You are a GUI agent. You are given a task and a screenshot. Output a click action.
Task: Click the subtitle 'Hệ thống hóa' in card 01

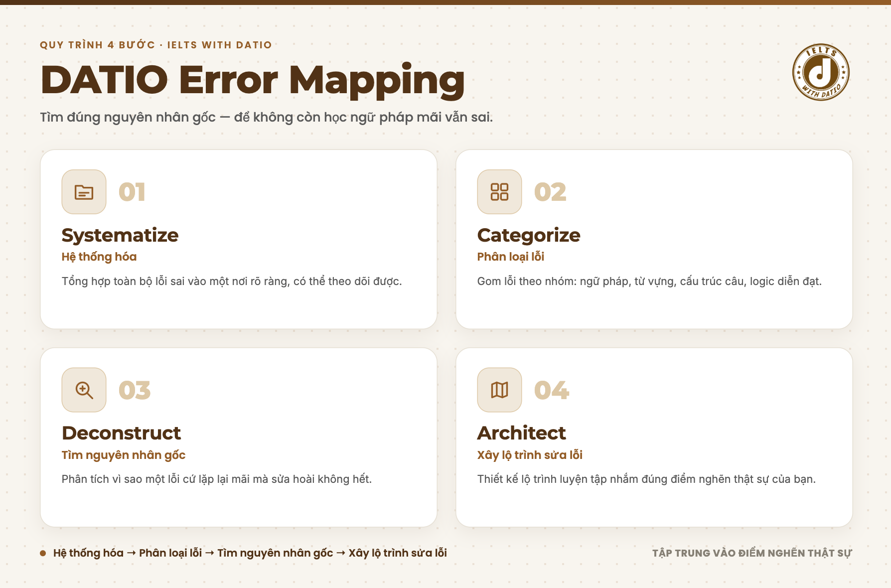point(99,257)
